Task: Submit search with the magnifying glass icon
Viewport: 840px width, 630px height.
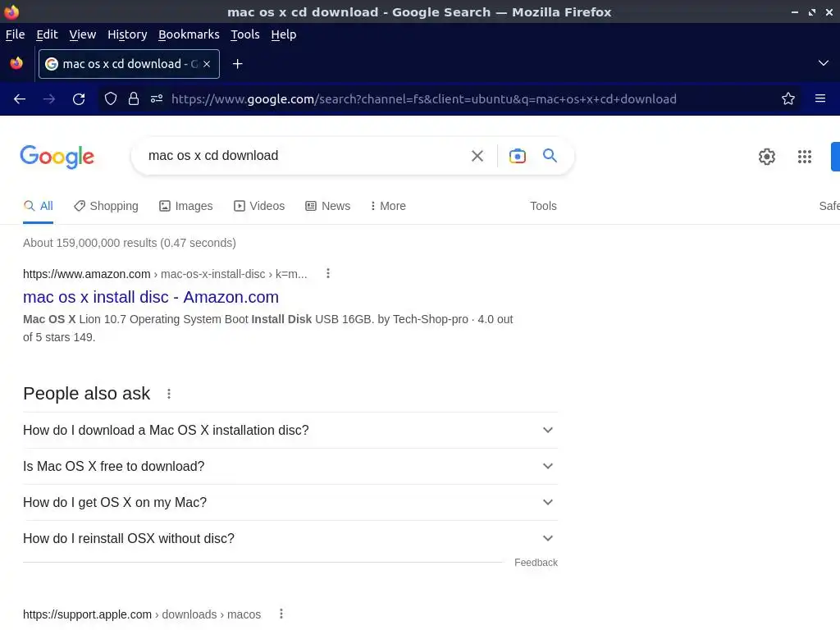Action: 550,156
